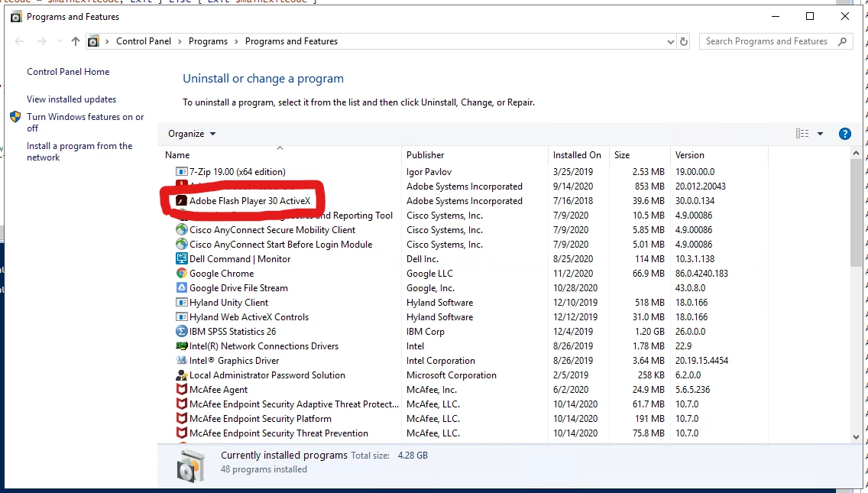The width and height of the screenshot is (868, 493).
Task: Sort by the Publisher column header
Action: click(x=474, y=155)
